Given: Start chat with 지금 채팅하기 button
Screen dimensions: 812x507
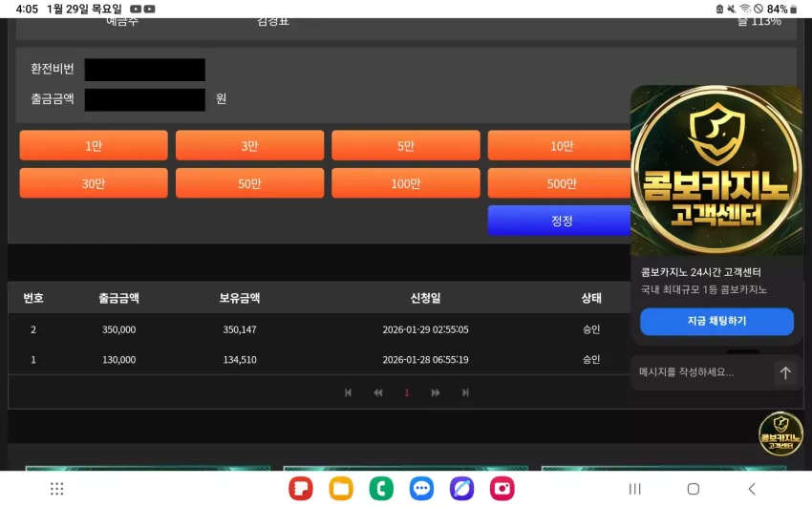Looking at the screenshot, I should coord(716,321).
